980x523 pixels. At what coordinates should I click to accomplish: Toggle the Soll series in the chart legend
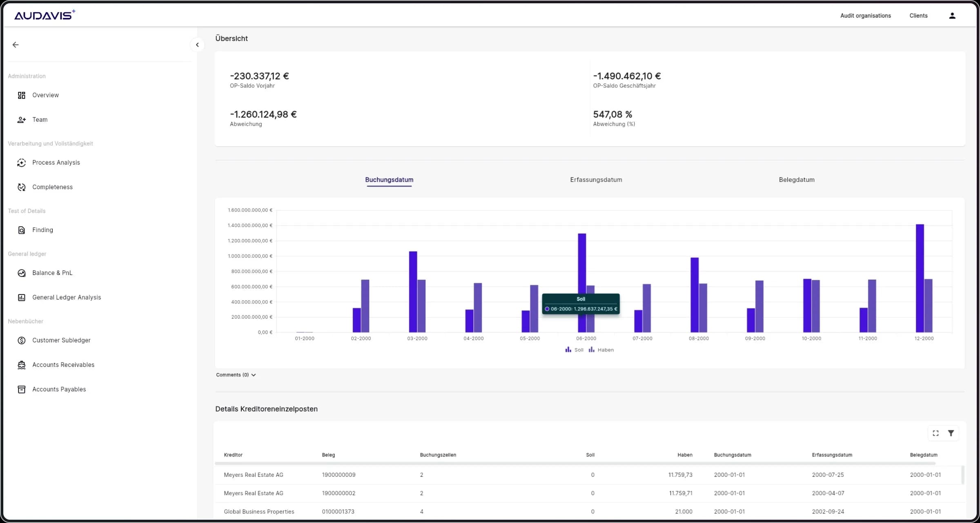(574, 350)
